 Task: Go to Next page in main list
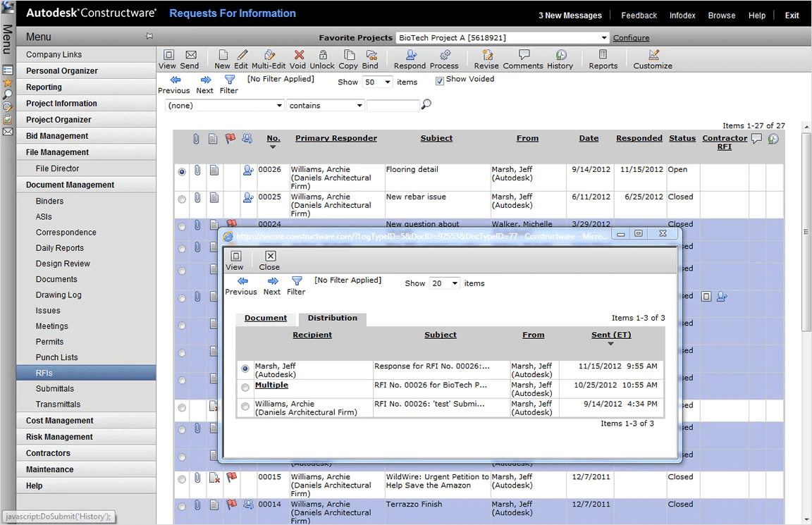[x=206, y=80]
